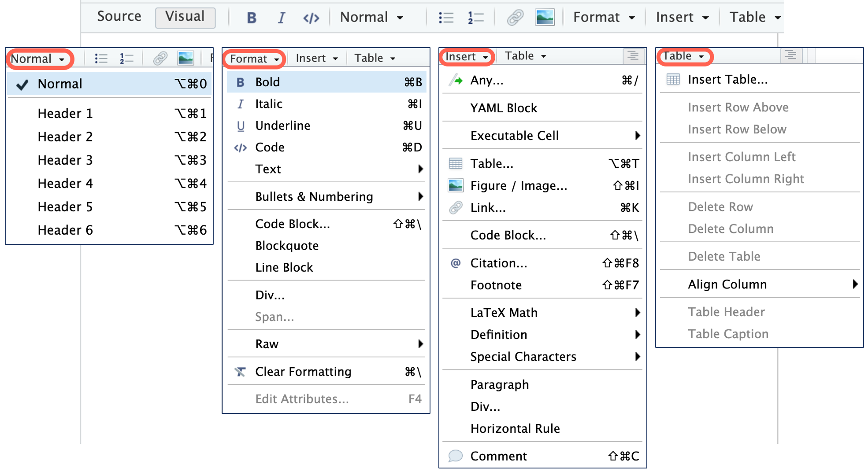Click the insert image icon in the top toolbar

(545, 18)
